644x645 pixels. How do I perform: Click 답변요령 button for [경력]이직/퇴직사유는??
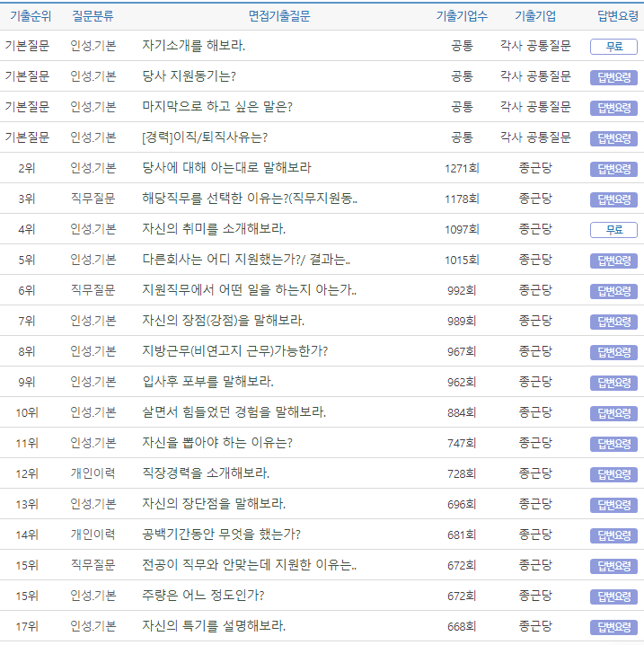[613, 138]
